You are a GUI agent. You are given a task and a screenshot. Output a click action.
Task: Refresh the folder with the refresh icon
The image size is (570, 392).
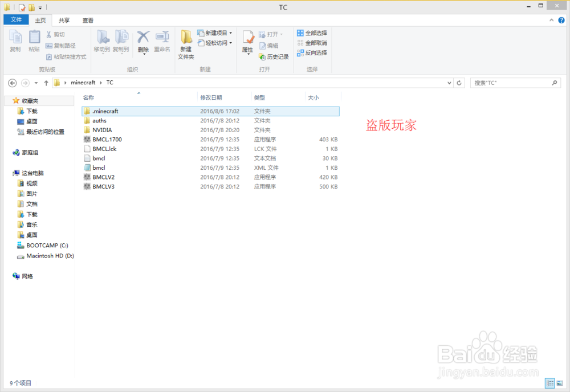(x=459, y=82)
